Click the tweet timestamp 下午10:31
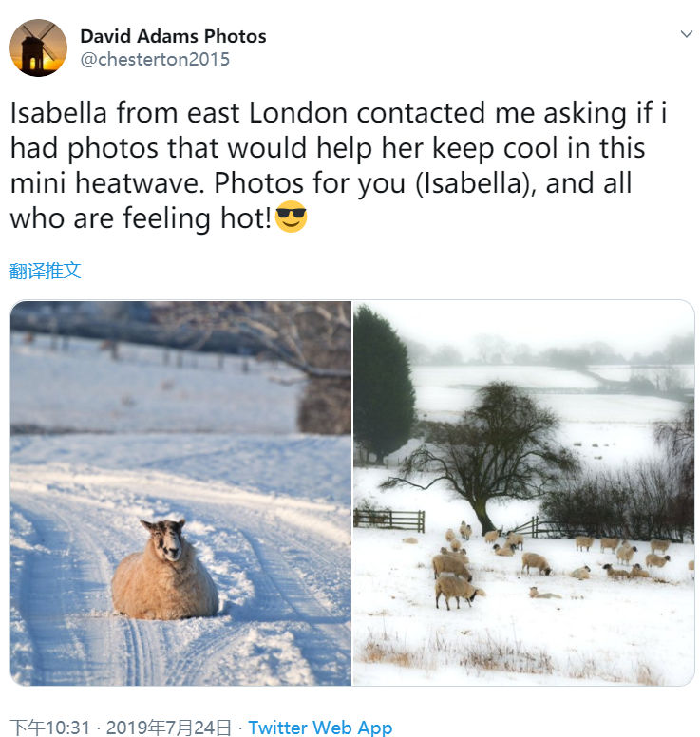Image resolution: width=700 pixels, height=737 pixels. point(49,728)
